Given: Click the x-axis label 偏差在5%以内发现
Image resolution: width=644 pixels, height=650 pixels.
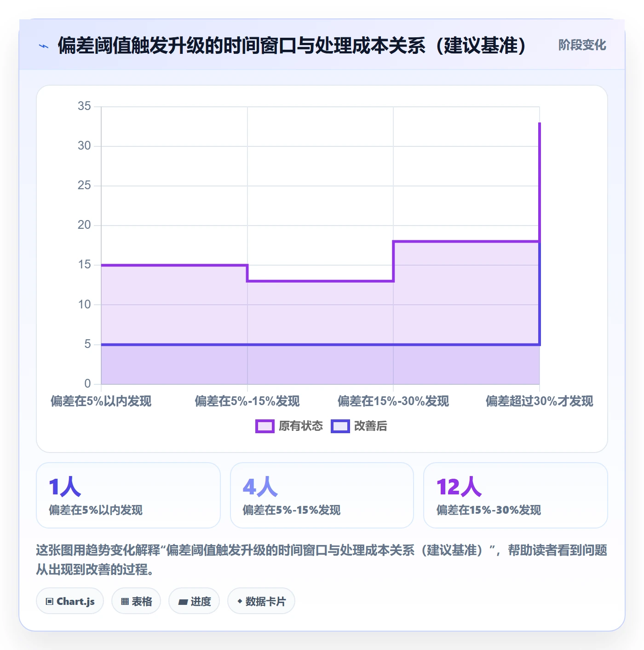Looking at the screenshot, I should (101, 401).
